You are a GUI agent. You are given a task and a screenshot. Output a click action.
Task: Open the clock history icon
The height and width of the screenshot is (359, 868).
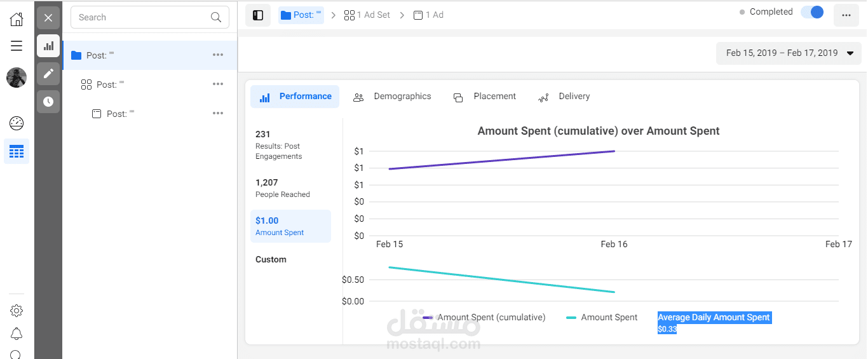click(48, 102)
